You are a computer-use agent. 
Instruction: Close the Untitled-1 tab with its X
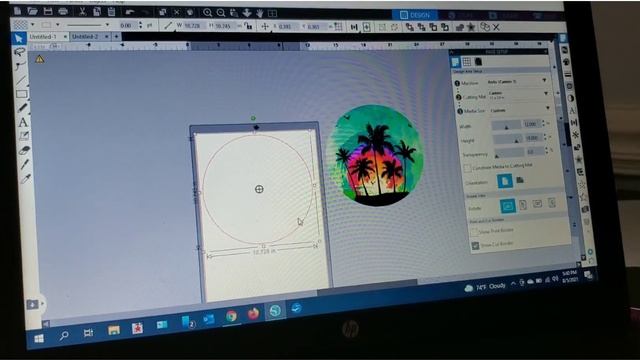[x=65, y=37]
